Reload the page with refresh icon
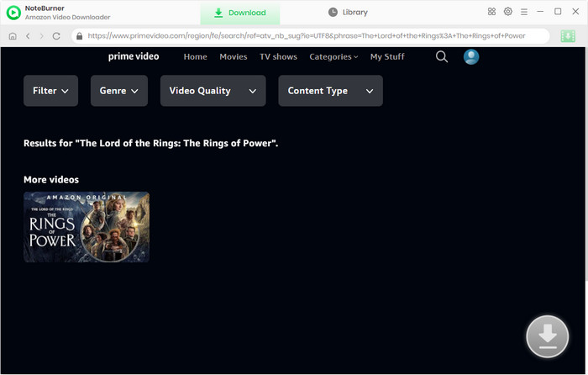This screenshot has height=375, width=588. (x=56, y=36)
